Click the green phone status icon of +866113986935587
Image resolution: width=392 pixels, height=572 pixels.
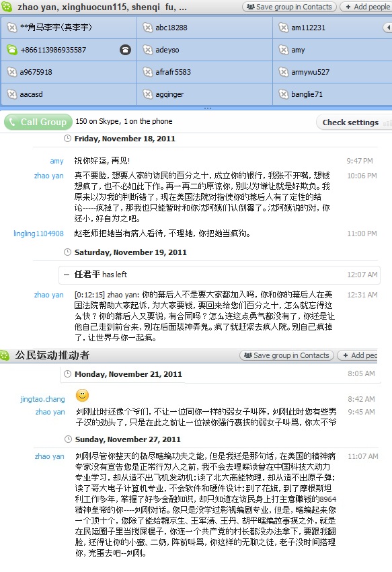[12, 50]
